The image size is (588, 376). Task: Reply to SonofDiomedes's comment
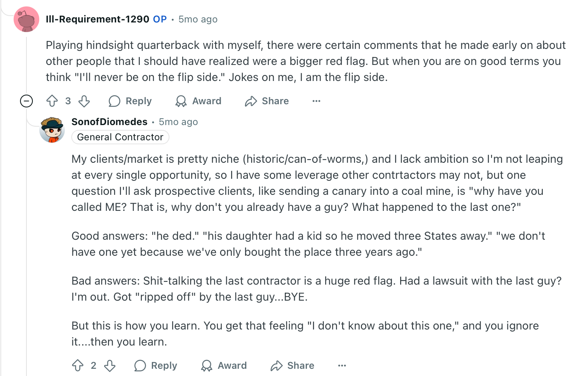pyautogui.click(x=156, y=366)
